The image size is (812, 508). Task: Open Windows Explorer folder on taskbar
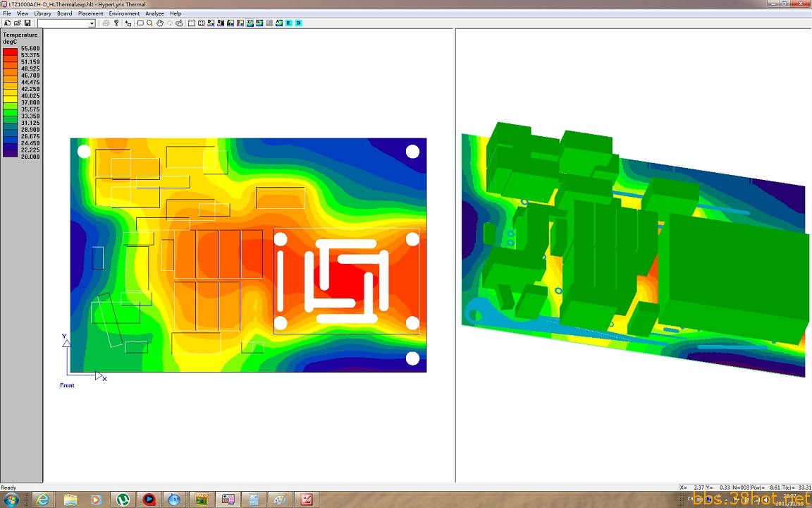[70, 500]
